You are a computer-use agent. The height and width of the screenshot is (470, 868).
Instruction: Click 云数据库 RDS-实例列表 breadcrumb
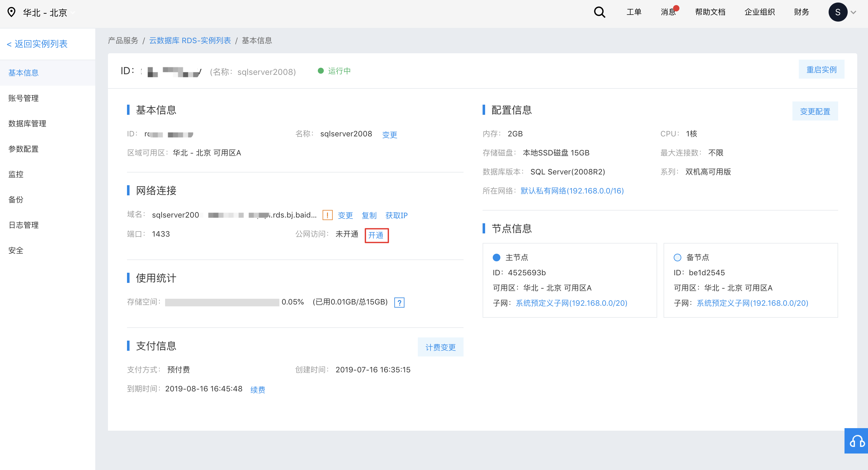190,41
